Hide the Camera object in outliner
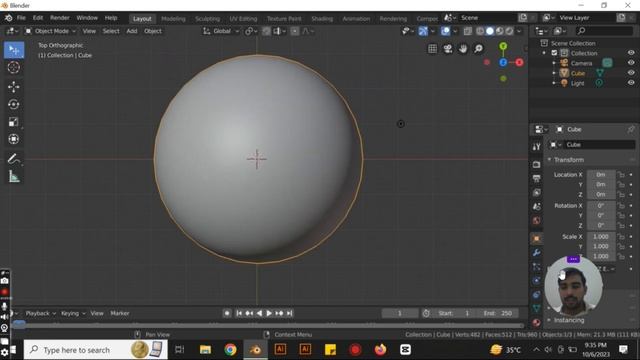Screen dimensions: 640x360 pos(631,63)
